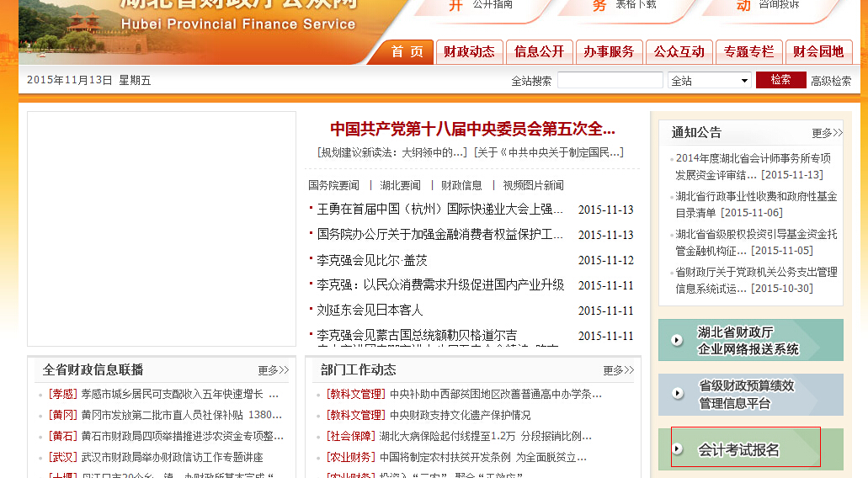Click the 全站搜索 input field

tap(610, 80)
